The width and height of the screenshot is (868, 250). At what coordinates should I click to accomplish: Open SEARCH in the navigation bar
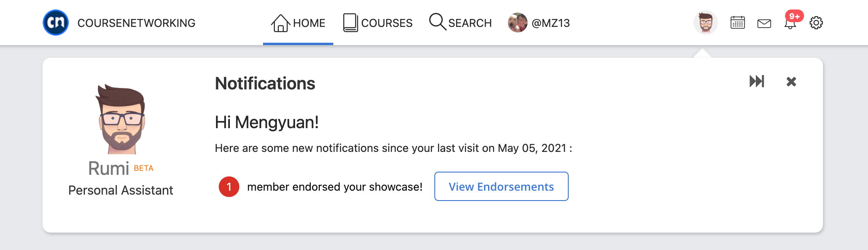[460, 23]
